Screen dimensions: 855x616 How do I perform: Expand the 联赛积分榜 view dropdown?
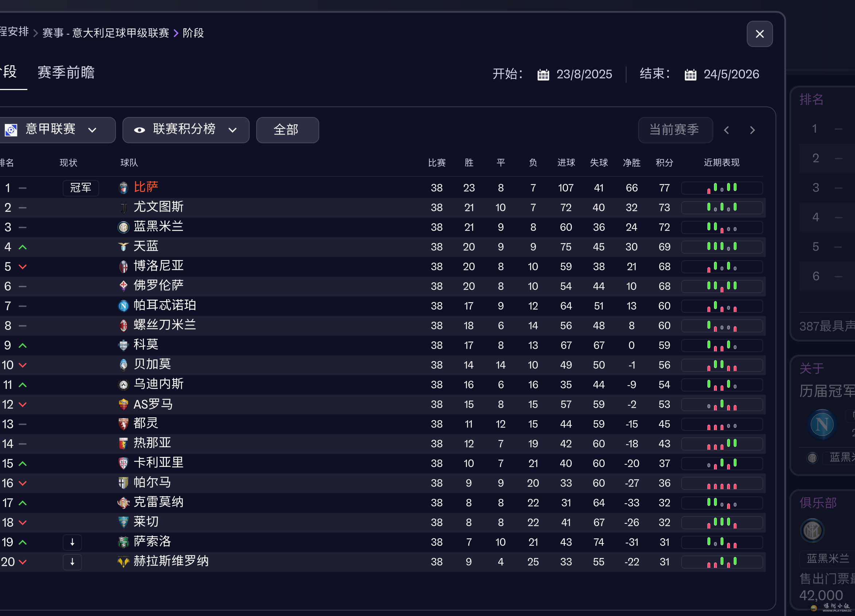tap(233, 130)
